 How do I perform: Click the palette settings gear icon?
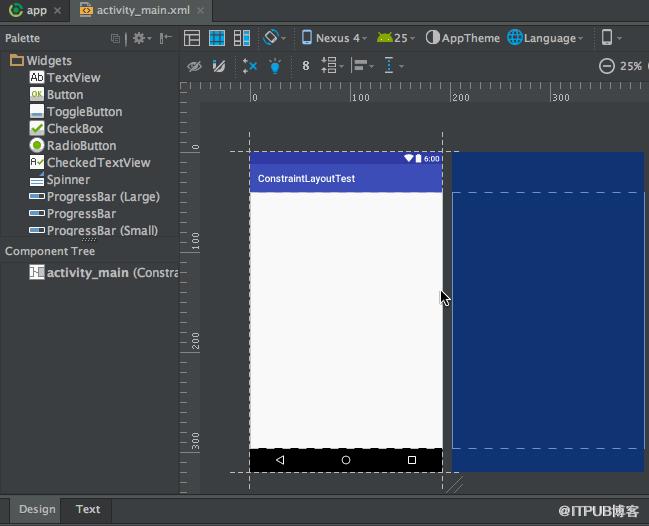(142, 38)
